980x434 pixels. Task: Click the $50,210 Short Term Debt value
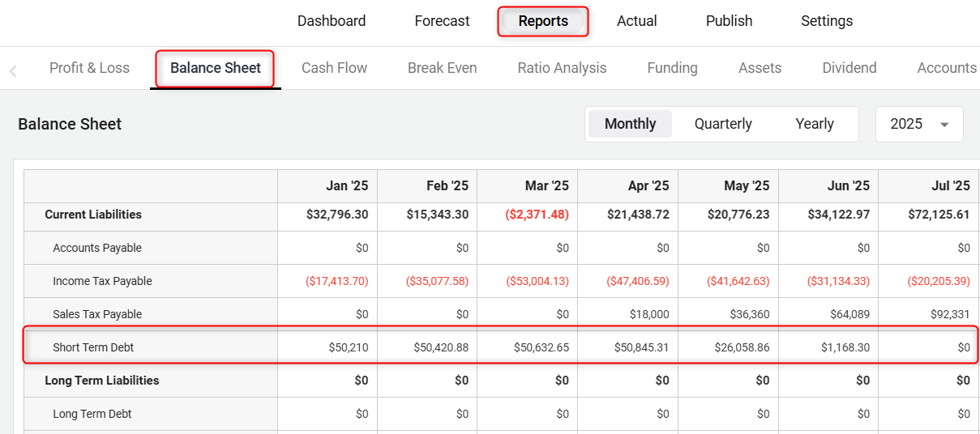coord(349,347)
